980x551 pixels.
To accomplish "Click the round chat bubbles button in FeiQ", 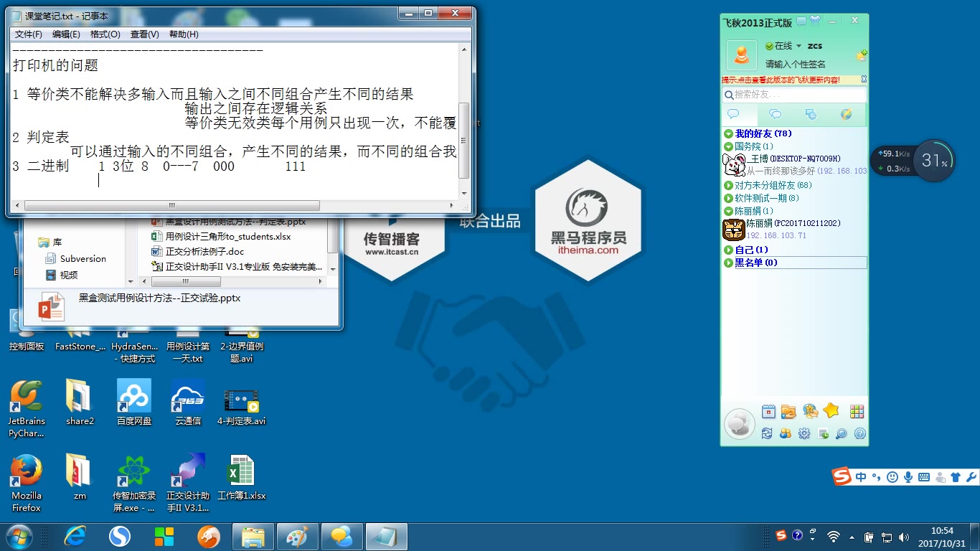I will pyautogui.click(x=740, y=423).
